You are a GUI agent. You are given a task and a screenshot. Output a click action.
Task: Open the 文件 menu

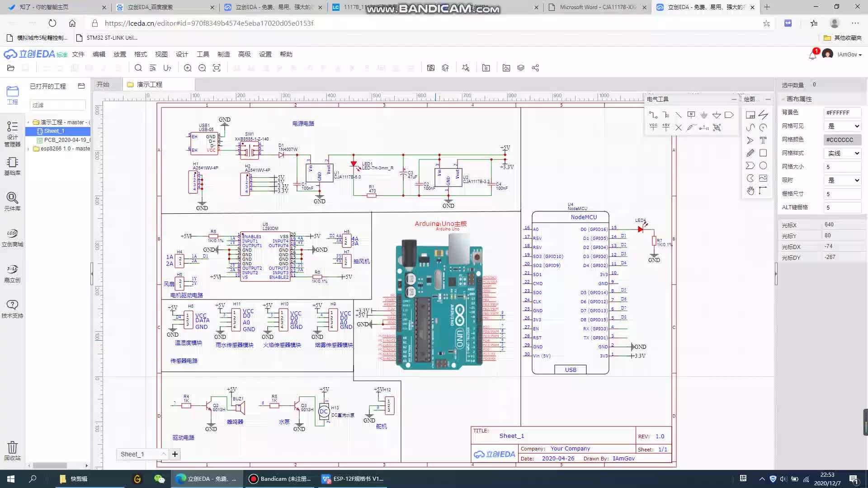pos(78,54)
